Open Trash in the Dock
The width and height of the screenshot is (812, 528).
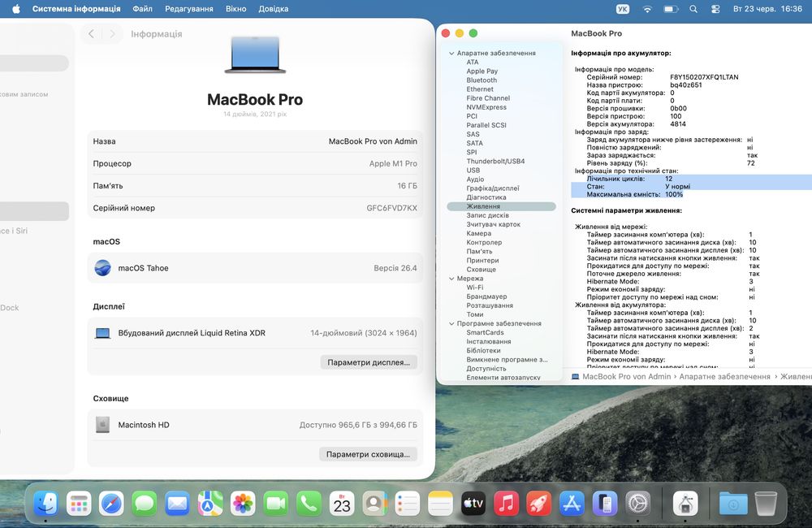766,503
